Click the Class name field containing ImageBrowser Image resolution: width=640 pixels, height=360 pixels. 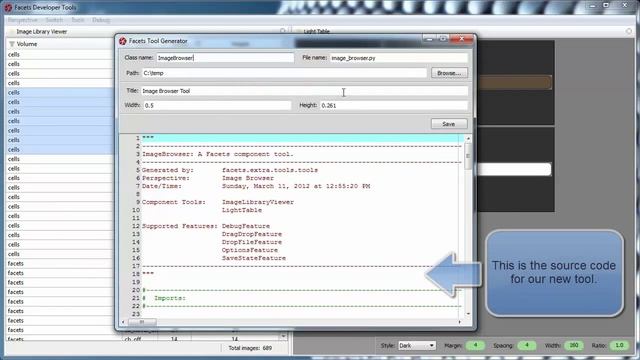tap(225, 58)
